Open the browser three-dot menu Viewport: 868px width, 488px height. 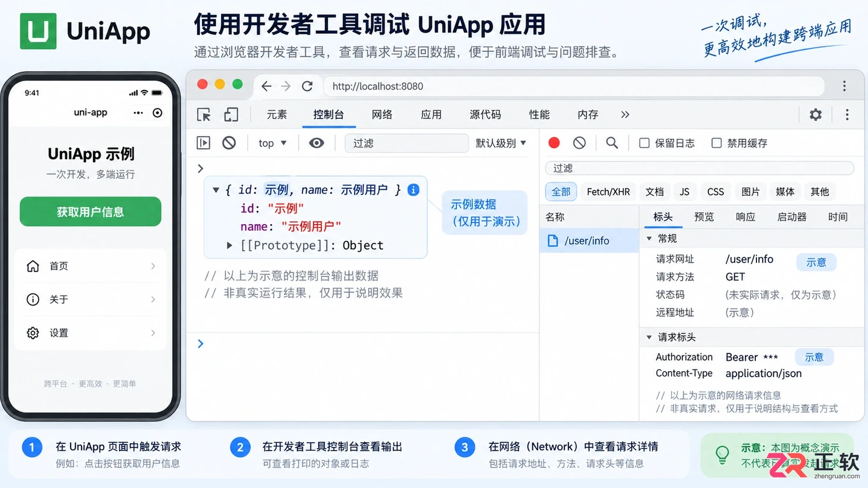tap(844, 86)
